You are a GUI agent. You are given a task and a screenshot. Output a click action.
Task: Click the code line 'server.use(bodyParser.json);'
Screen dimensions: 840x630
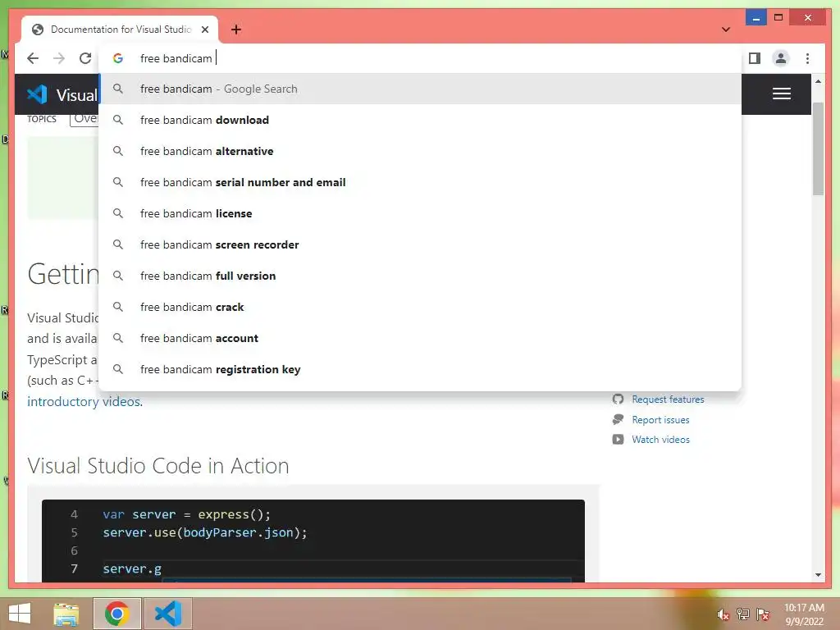point(205,533)
